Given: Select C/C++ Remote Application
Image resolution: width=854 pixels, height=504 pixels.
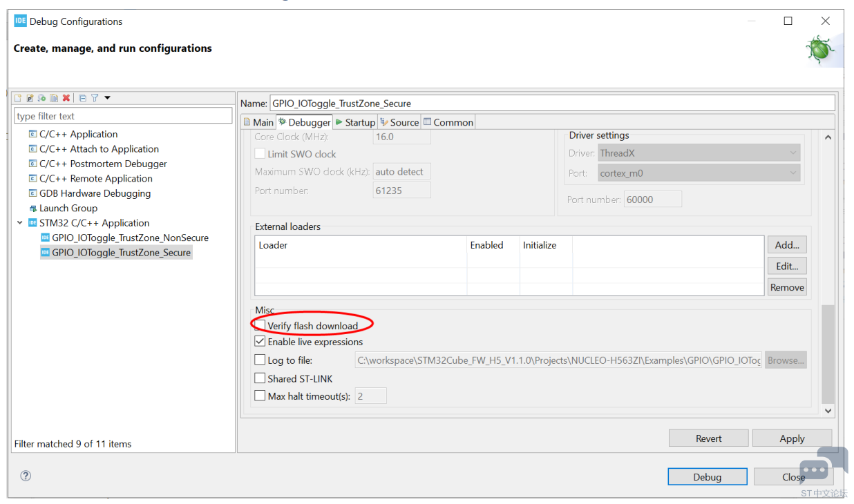Looking at the screenshot, I should pos(96,178).
